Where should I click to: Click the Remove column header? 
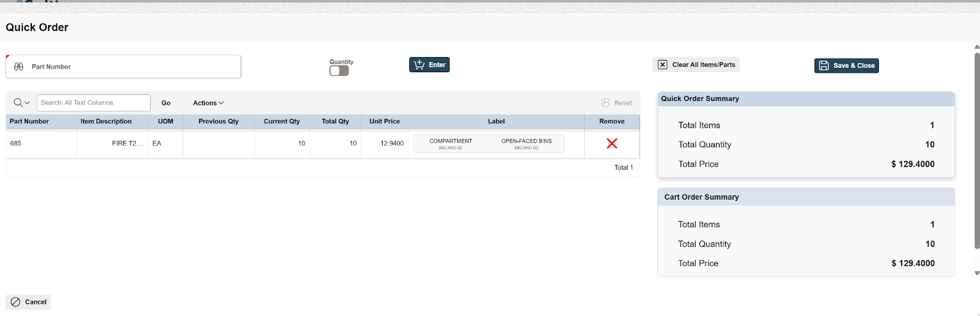612,121
